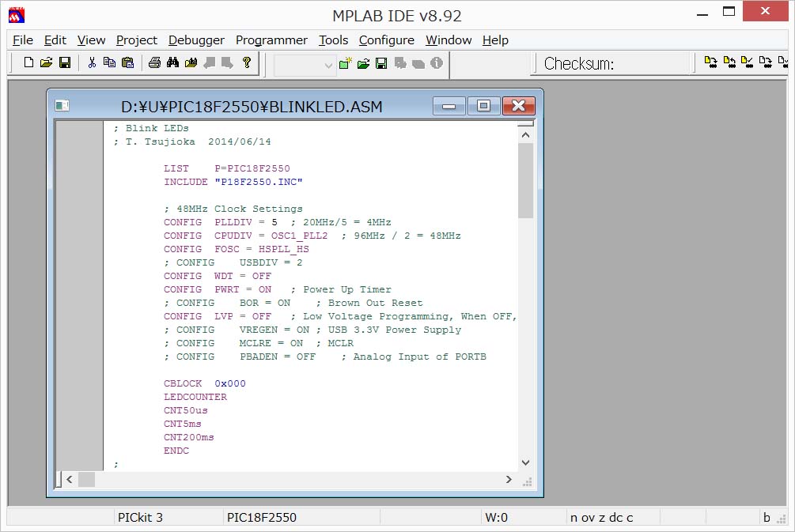Open Find with the binoculars icon

172,62
